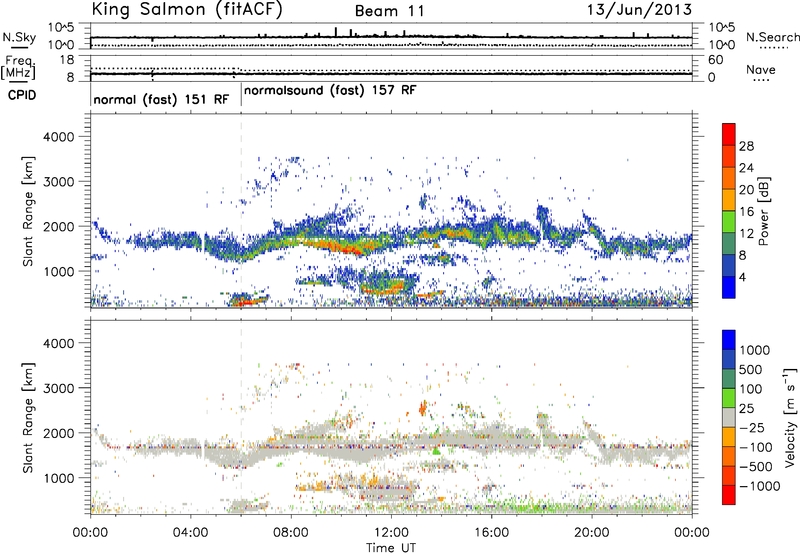The width and height of the screenshot is (800, 554).
Task: Click the orange negative-velocity patch near 13:00 UT
Action: [x=422, y=408]
